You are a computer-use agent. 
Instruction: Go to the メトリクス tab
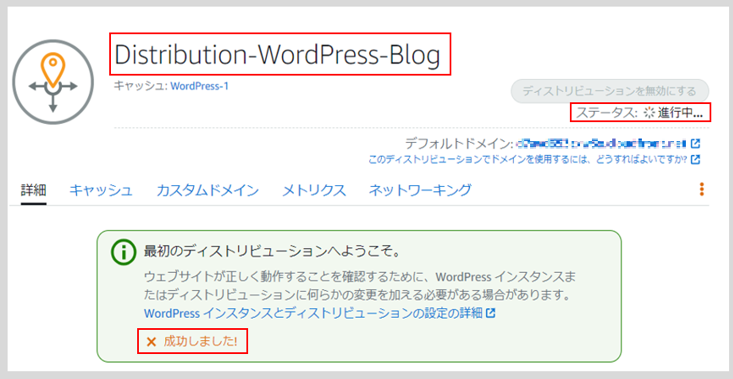[314, 190]
